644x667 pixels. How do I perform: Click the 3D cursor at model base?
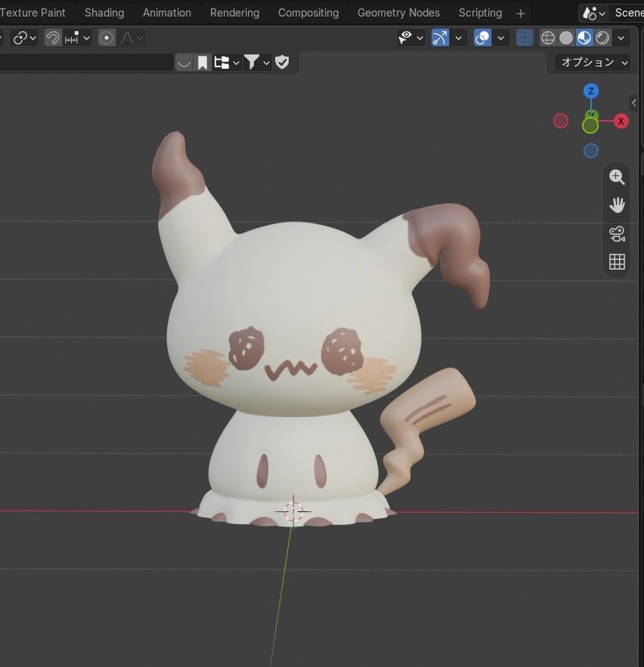click(293, 511)
